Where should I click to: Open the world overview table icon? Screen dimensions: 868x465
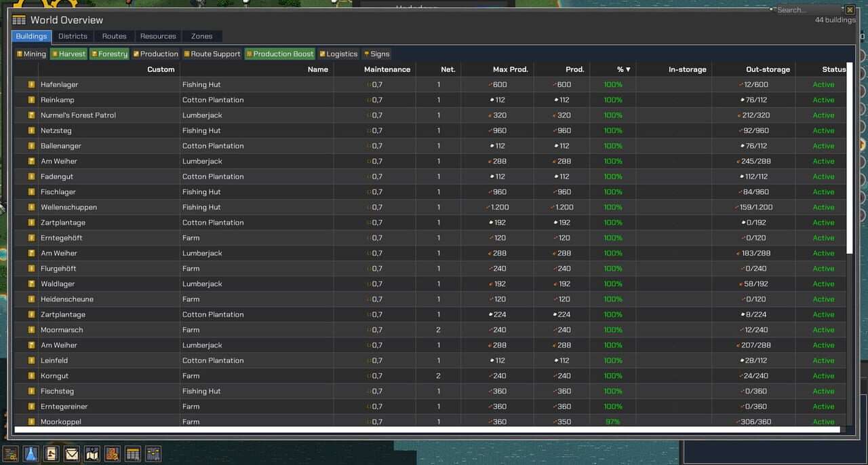click(x=133, y=453)
